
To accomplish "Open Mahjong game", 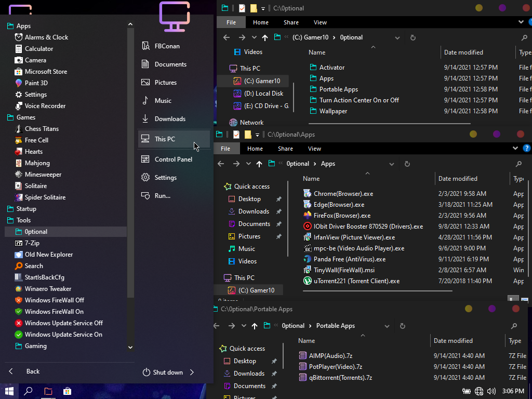I will tap(32, 163).
